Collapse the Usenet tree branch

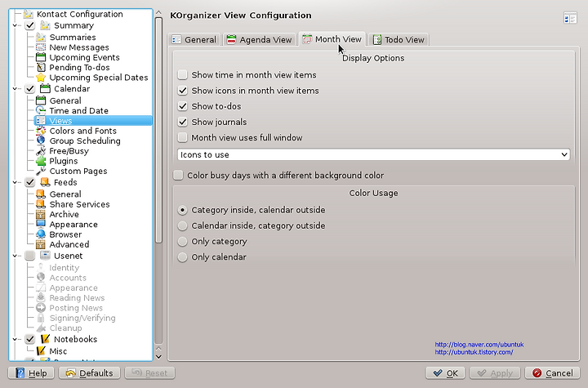coord(15,256)
